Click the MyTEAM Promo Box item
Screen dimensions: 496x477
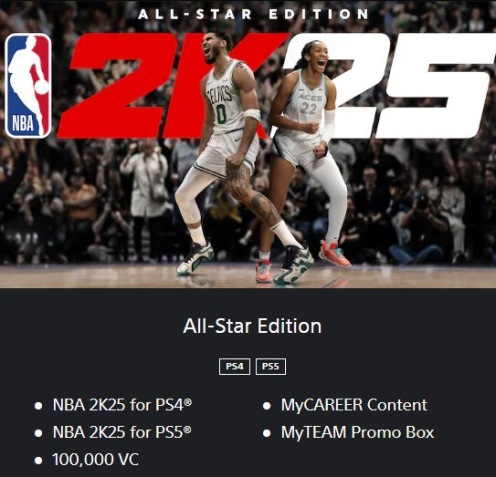(x=357, y=432)
